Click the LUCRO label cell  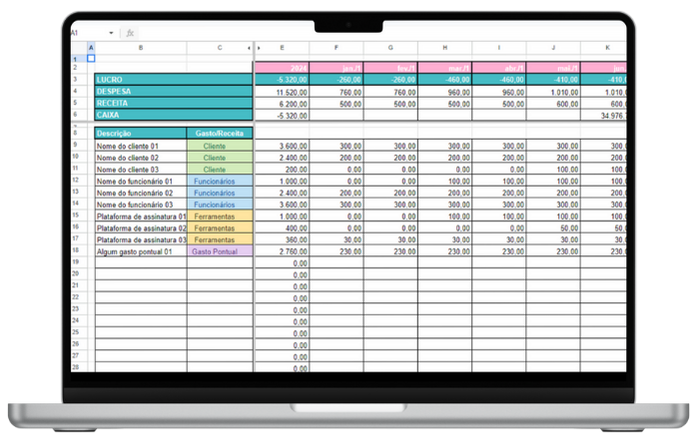174,79
